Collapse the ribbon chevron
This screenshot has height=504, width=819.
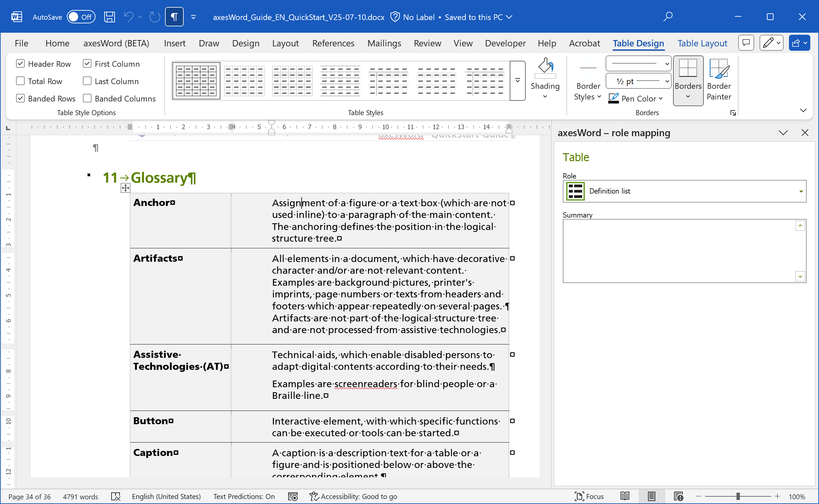coord(803,110)
